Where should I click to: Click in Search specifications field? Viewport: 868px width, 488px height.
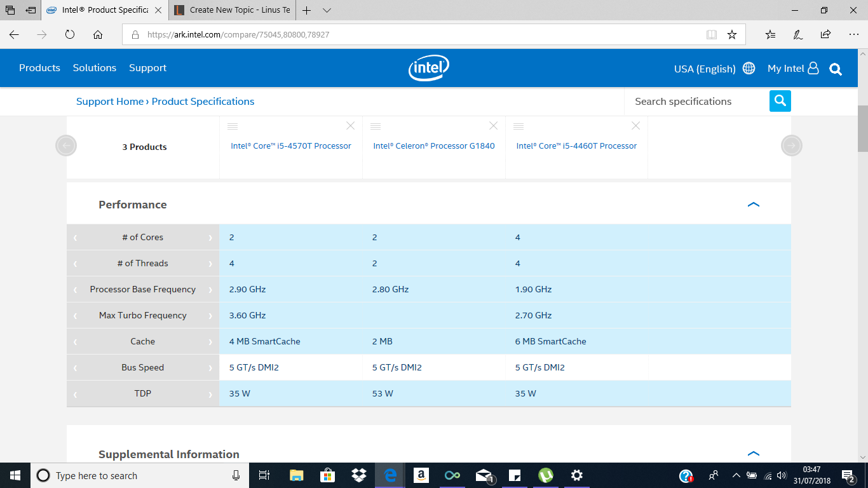(697, 101)
